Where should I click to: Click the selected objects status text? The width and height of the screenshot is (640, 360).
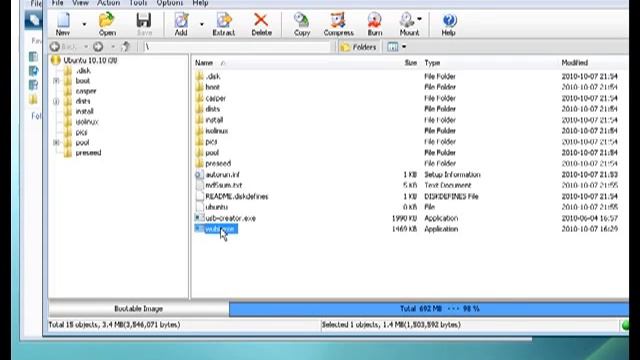tap(391, 325)
